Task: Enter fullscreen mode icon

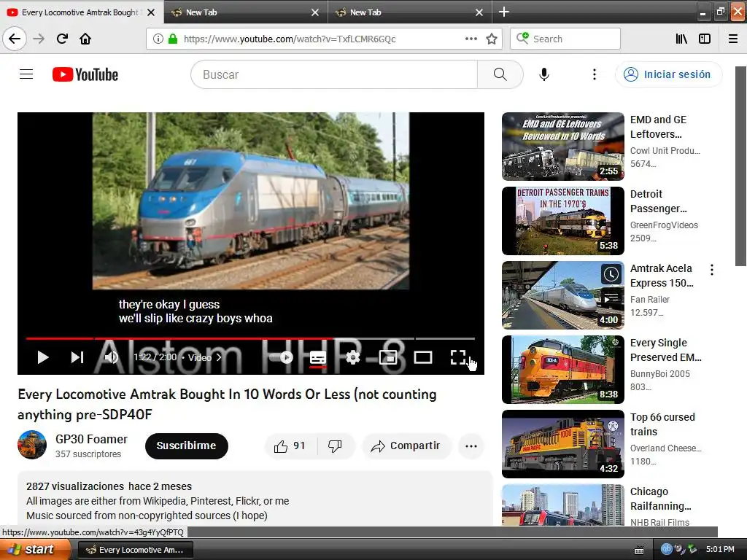Action: click(458, 357)
